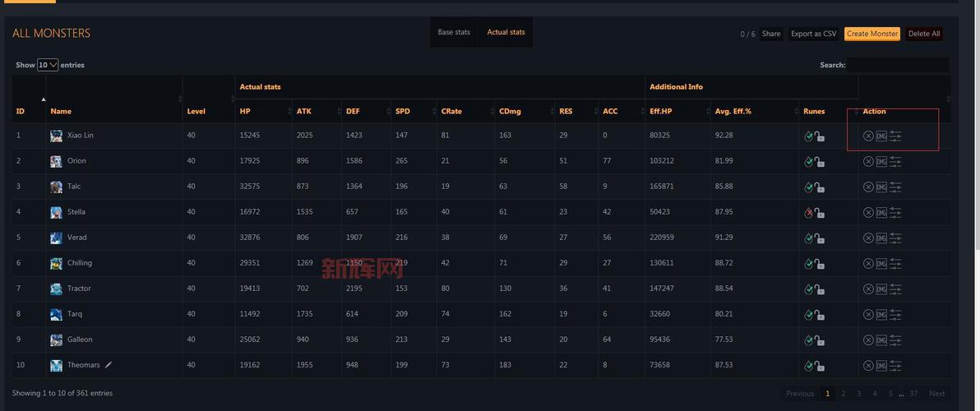The height and width of the screenshot is (411, 980).
Task: Sort the table by Name column
Action: (x=61, y=111)
